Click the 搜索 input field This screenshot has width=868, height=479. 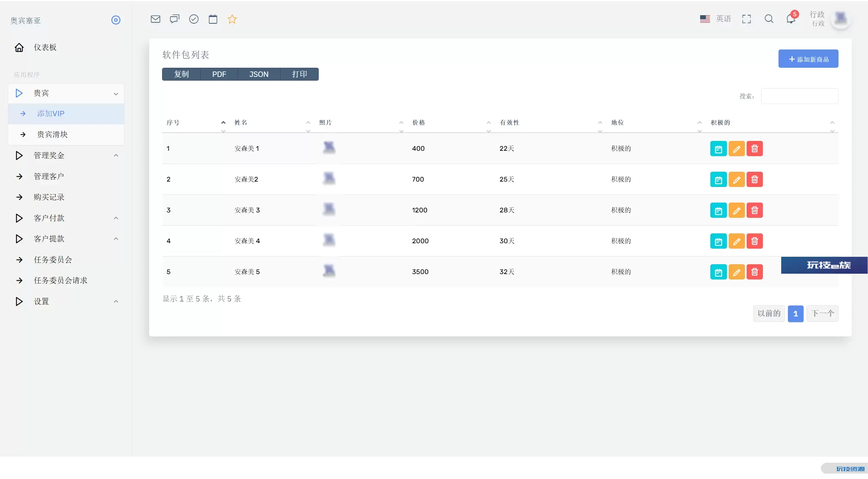point(799,96)
